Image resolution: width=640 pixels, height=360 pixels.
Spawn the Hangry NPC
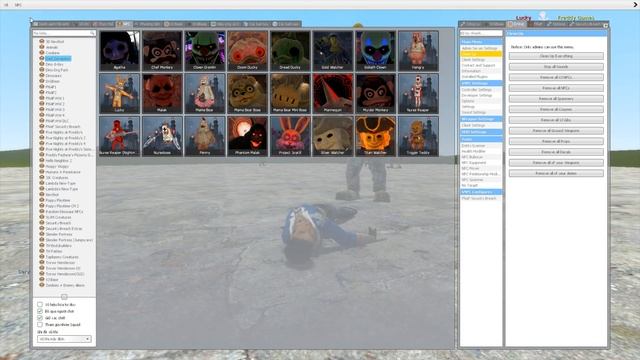[x=418, y=51]
